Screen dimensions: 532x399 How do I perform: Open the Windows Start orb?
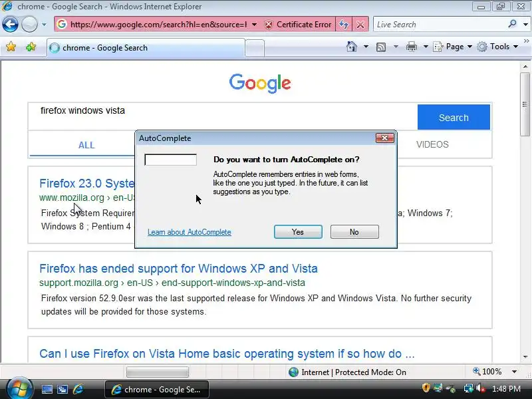(x=19, y=388)
